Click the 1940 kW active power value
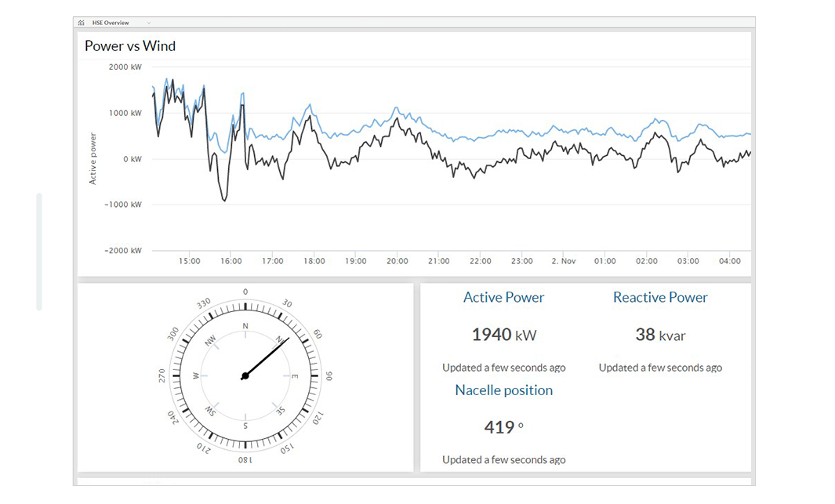This screenshot has height=504, width=835. pos(504,335)
